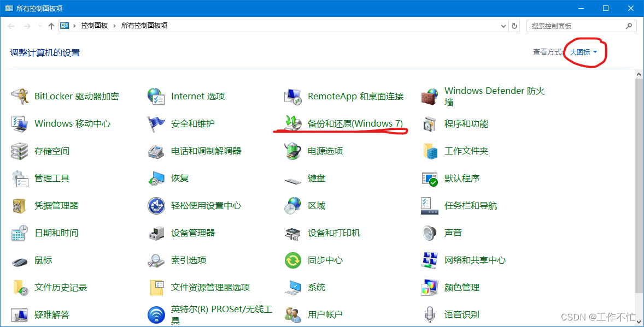Click the search magnifier icon

pos(629,26)
